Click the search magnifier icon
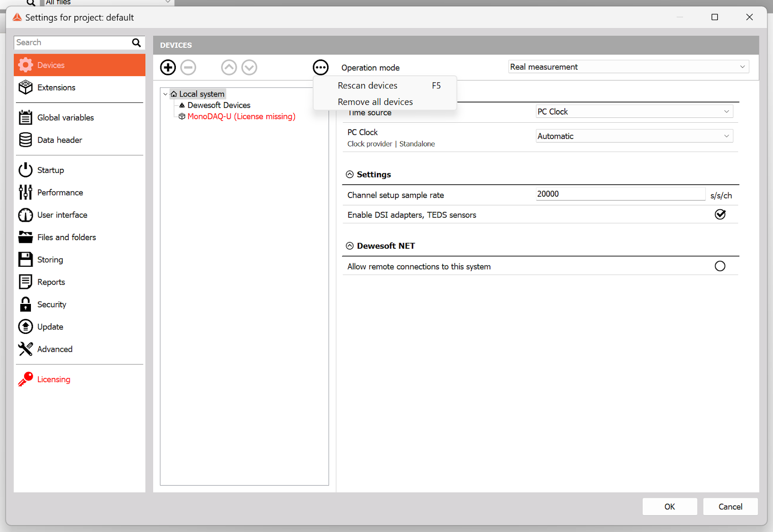Image resolution: width=773 pixels, height=532 pixels. click(x=137, y=43)
